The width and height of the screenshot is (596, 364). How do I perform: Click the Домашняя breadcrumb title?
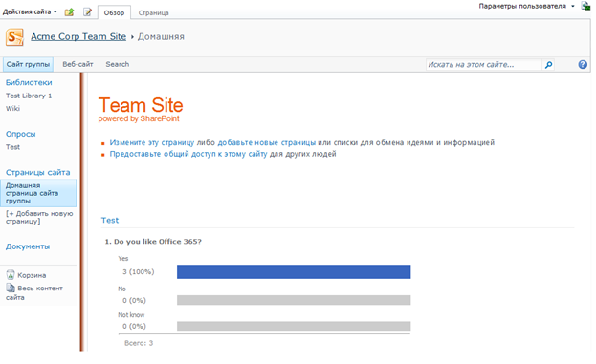pyautogui.click(x=161, y=37)
